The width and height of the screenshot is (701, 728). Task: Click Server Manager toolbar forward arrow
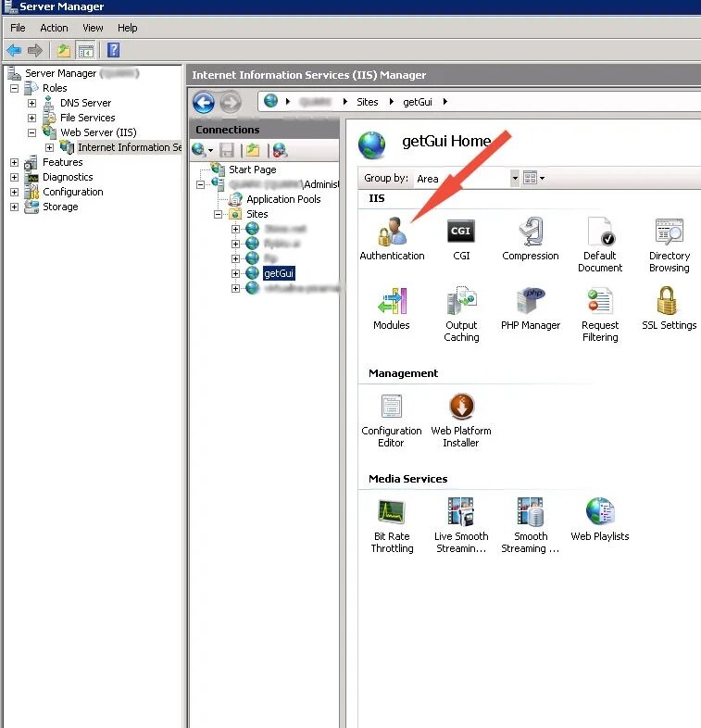[35, 50]
